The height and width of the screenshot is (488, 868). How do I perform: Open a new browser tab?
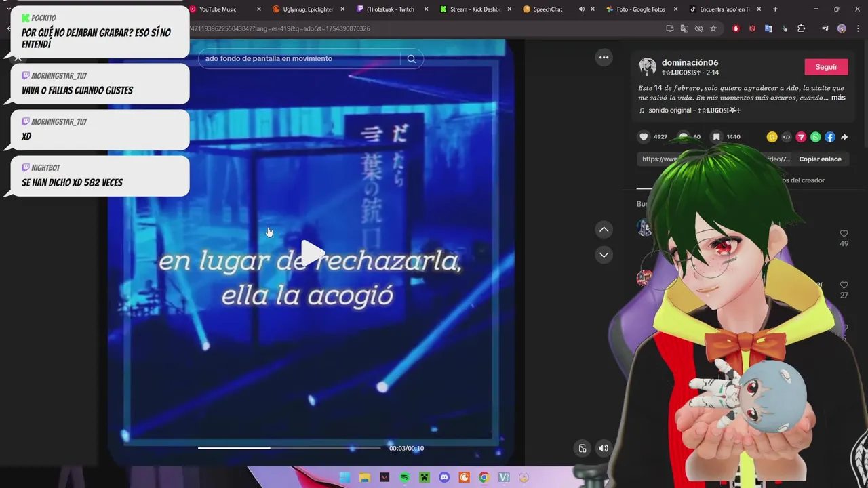pyautogui.click(x=775, y=9)
